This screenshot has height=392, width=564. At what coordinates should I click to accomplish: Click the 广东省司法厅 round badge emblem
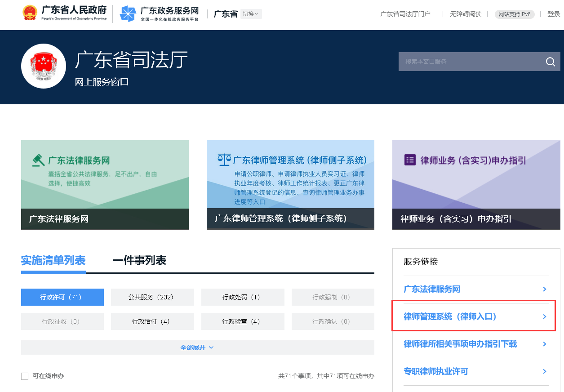pyautogui.click(x=43, y=66)
